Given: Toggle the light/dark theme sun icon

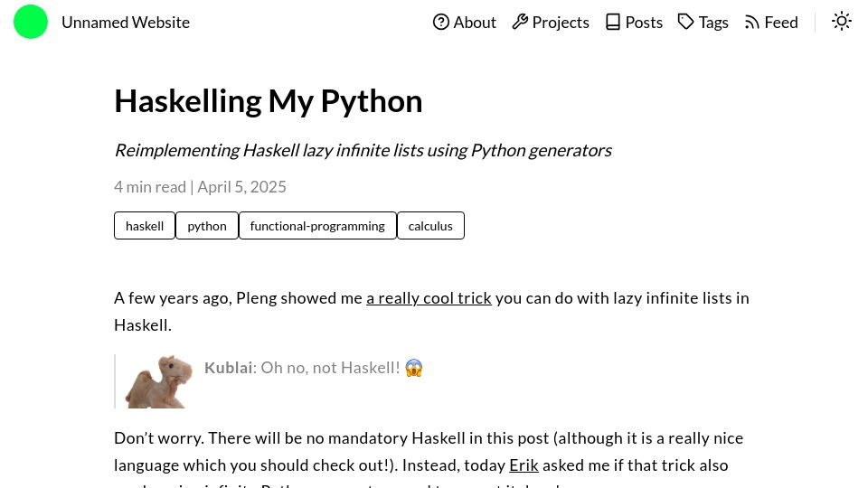Looking at the screenshot, I should click(x=842, y=22).
